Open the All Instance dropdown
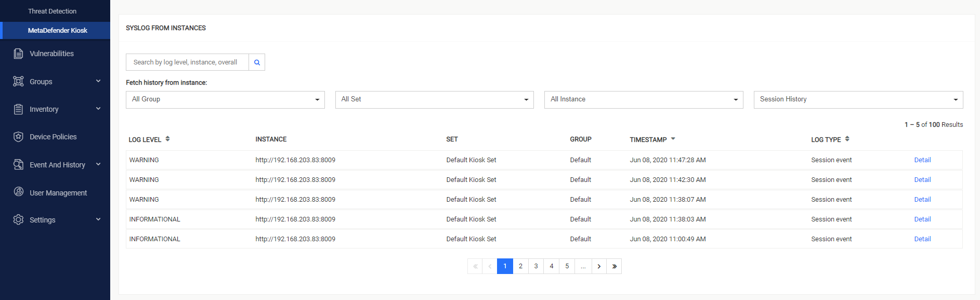The image size is (980, 300). [x=644, y=100]
